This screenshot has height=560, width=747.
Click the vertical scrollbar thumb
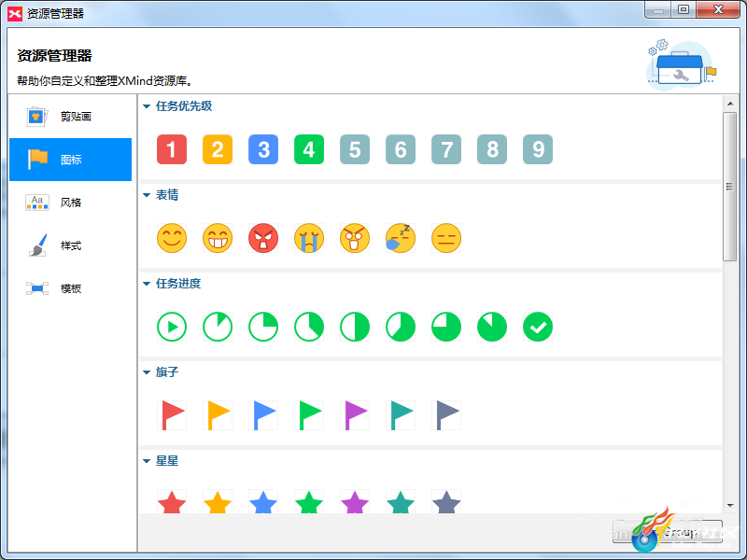click(x=730, y=187)
